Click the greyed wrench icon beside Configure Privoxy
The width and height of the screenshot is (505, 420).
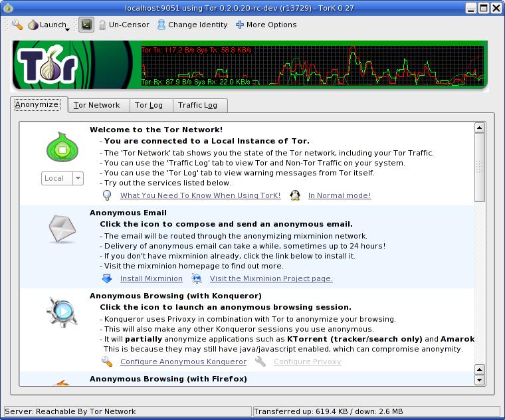tap(260, 362)
